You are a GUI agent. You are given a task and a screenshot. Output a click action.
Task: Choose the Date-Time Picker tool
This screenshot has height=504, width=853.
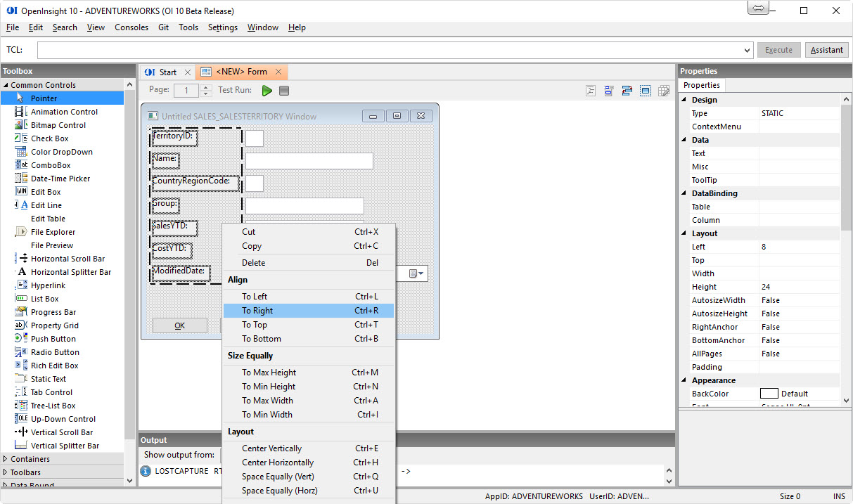click(62, 179)
